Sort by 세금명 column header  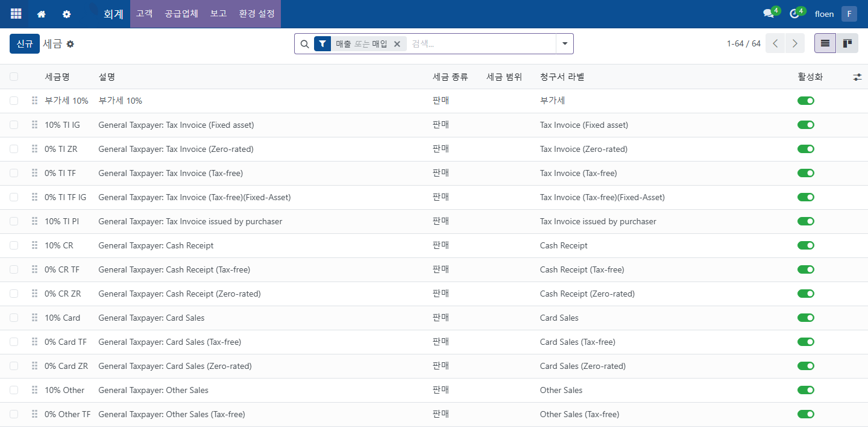click(57, 77)
